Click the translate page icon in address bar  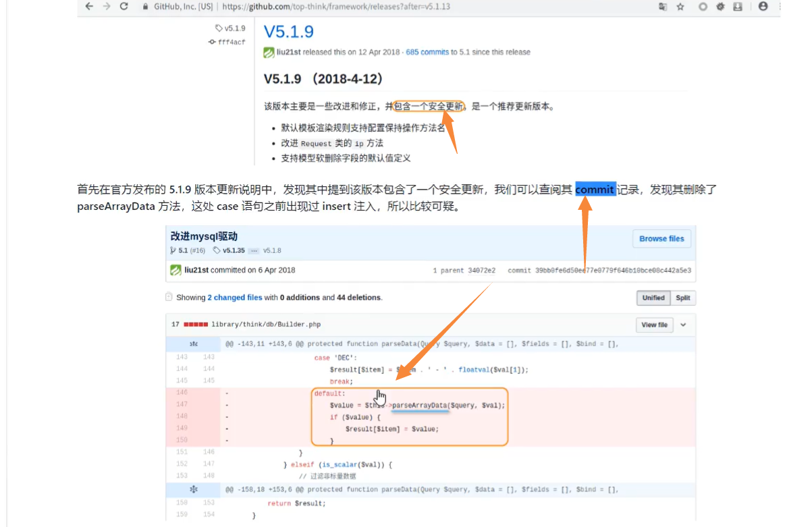[663, 6]
